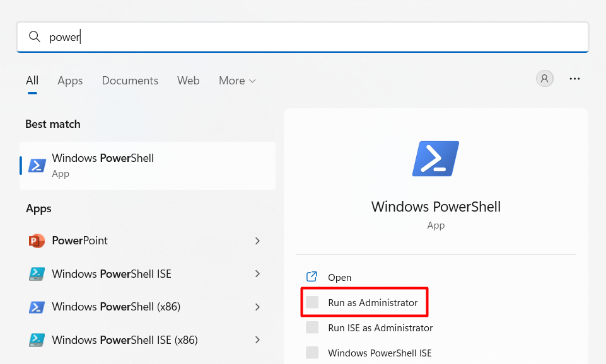This screenshot has height=364, width=606.
Task: Open the More filter dropdown
Action: pyautogui.click(x=237, y=81)
